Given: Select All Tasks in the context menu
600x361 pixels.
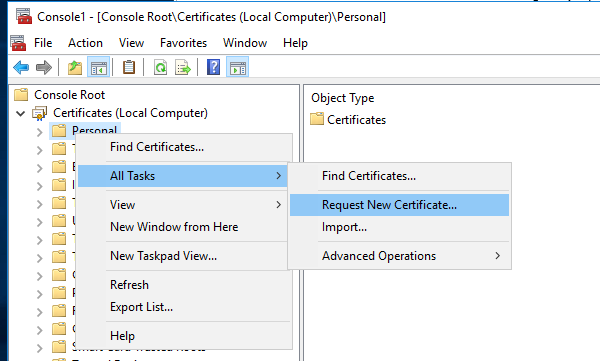Looking at the screenshot, I should coord(183,176).
